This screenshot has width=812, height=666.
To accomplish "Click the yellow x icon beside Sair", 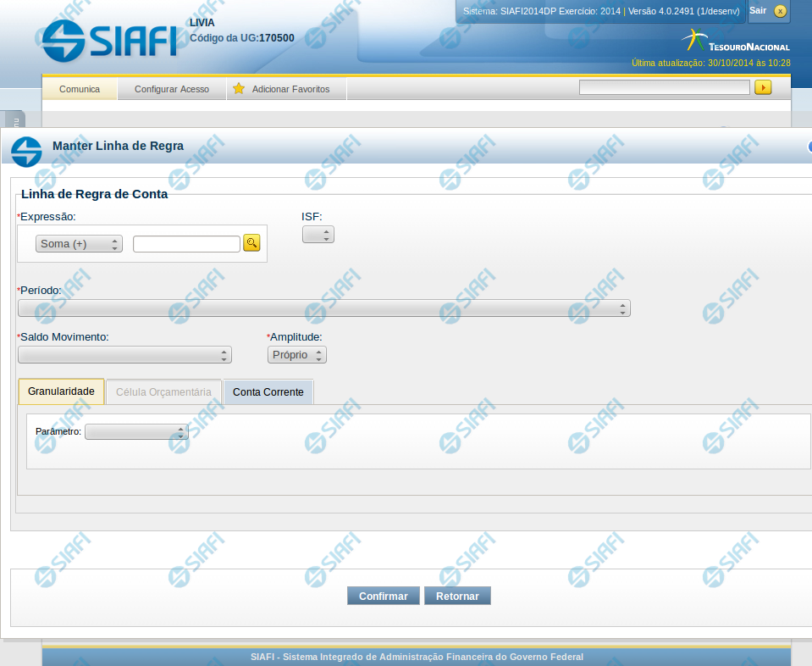I will pyautogui.click(x=780, y=11).
